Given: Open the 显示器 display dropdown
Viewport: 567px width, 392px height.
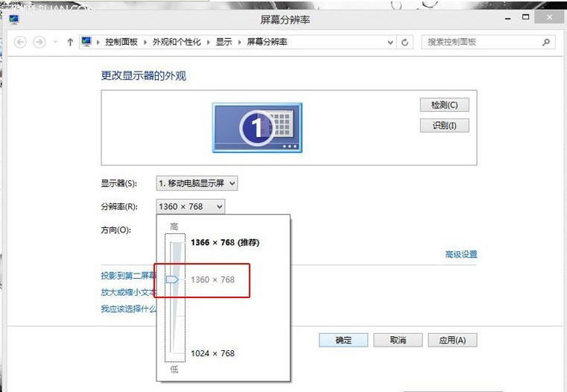Looking at the screenshot, I should coord(197,183).
